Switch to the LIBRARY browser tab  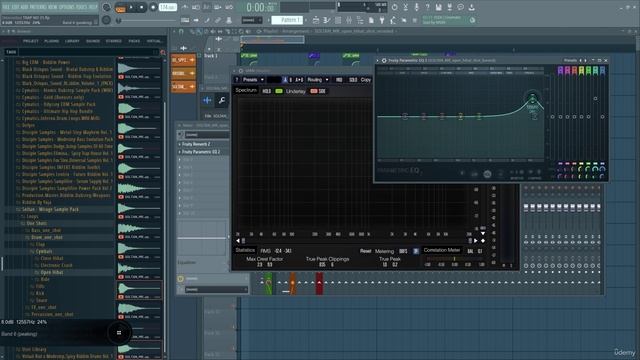point(72,41)
